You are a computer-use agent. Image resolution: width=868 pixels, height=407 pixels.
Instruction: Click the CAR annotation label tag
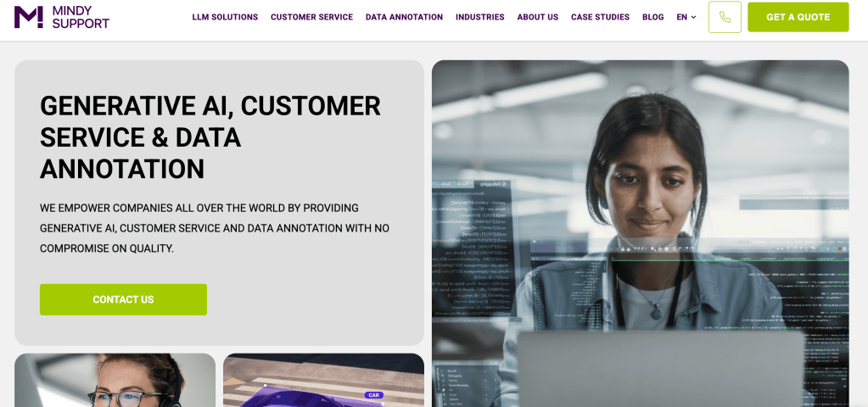coord(373,395)
